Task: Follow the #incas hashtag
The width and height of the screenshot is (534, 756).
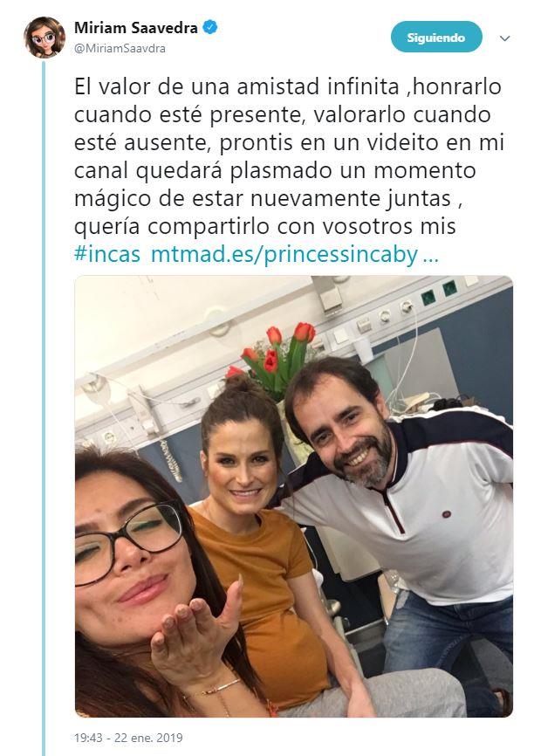Action: click(x=107, y=254)
